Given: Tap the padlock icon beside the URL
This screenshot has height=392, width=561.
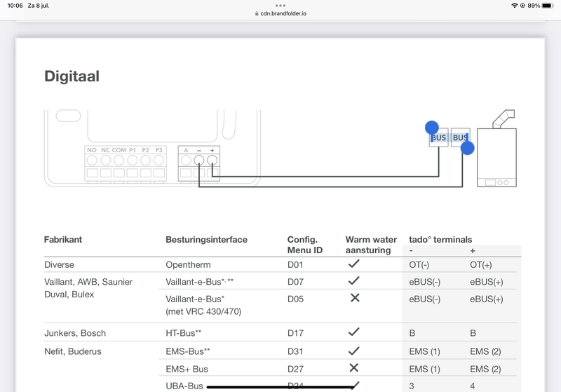Looking at the screenshot, I should [257, 13].
